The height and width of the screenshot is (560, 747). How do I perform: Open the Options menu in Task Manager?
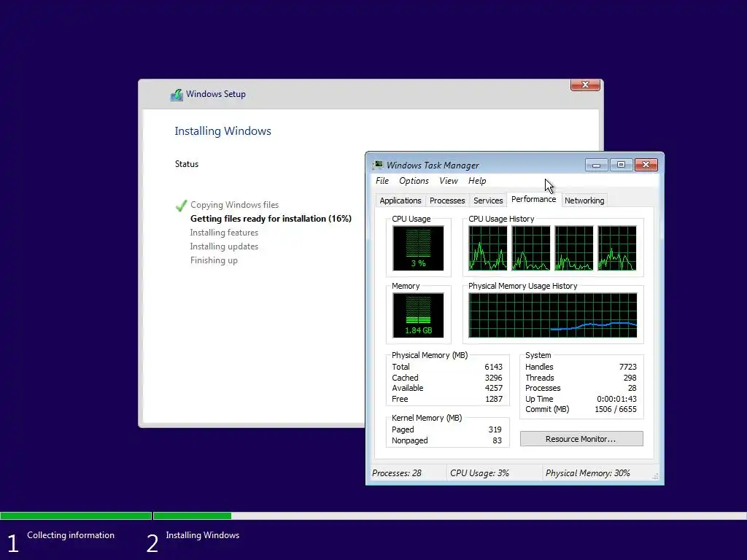coord(414,181)
